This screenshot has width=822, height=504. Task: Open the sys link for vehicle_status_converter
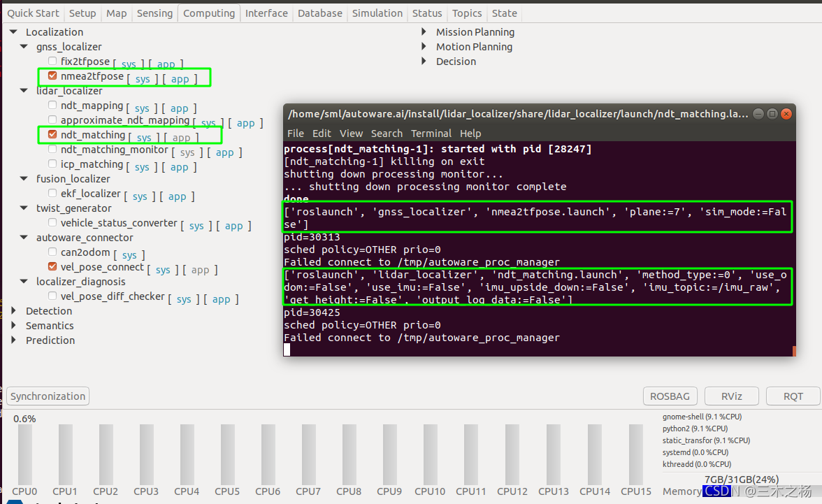196,226
